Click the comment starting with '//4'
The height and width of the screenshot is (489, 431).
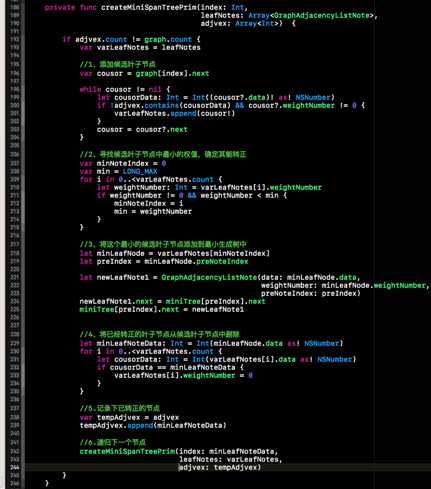point(159,334)
